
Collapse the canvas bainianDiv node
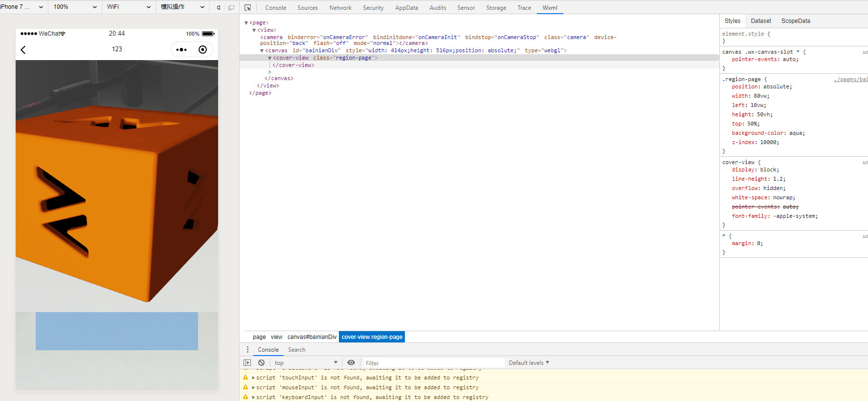pos(262,51)
